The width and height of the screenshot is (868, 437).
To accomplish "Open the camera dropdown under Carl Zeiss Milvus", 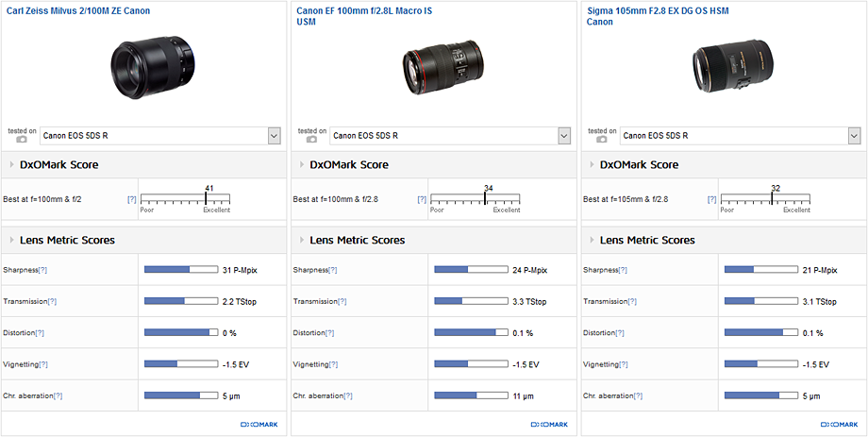I will pyautogui.click(x=160, y=136).
